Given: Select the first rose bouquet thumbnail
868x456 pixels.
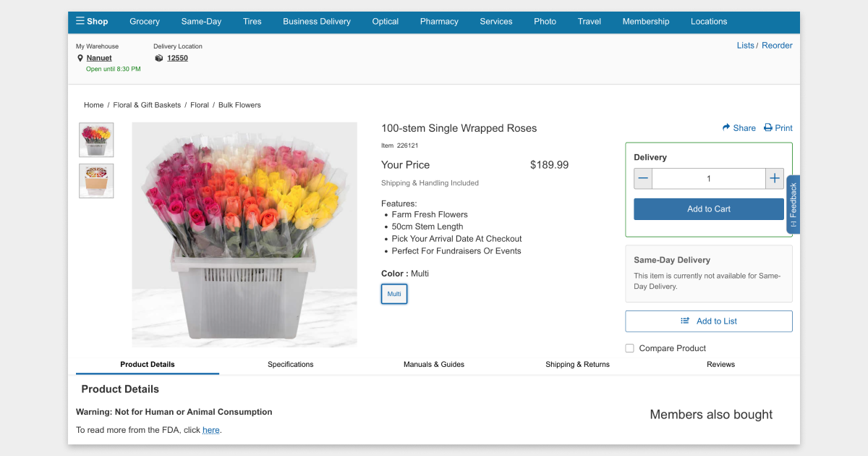Looking at the screenshot, I should [96, 140].
